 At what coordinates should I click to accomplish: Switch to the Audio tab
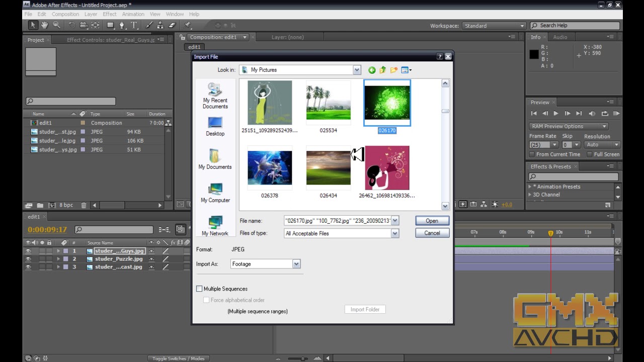pyautogui.click(x=560, y=37)
